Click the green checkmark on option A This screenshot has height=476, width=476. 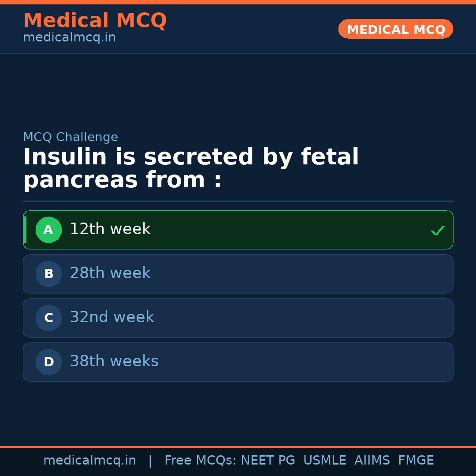(x=437, y=231)
